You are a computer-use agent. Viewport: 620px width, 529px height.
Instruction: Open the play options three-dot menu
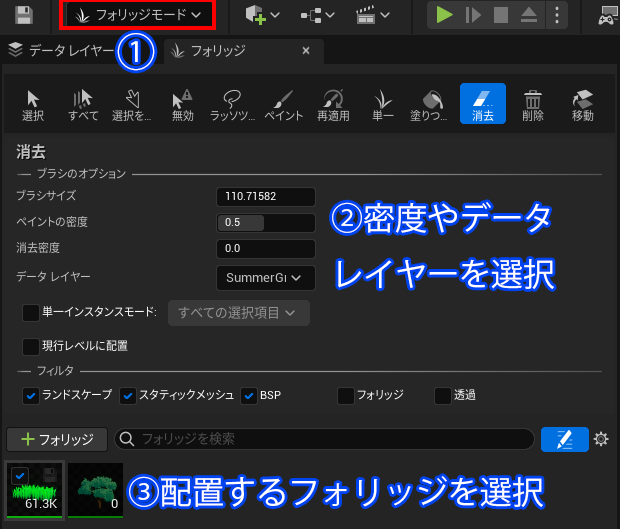557,15
